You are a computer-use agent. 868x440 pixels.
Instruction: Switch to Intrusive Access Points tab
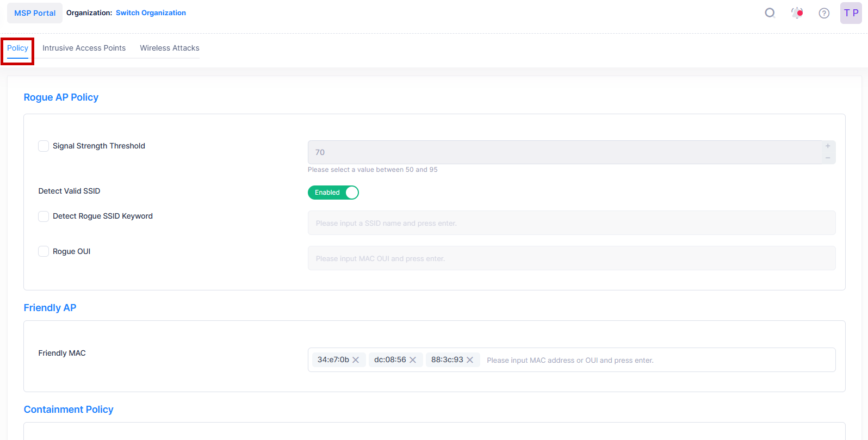click(84, 48)
